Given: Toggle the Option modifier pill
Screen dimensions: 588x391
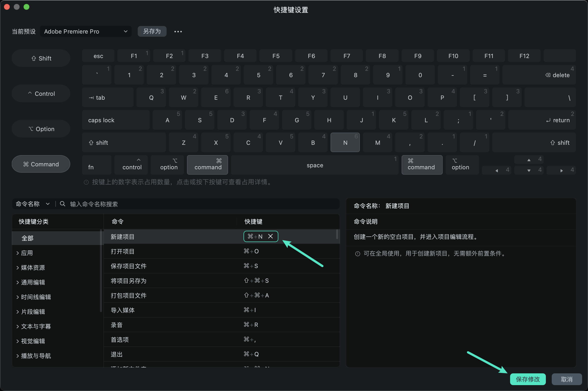Looking at the screenshot, I should coord(41,129).
